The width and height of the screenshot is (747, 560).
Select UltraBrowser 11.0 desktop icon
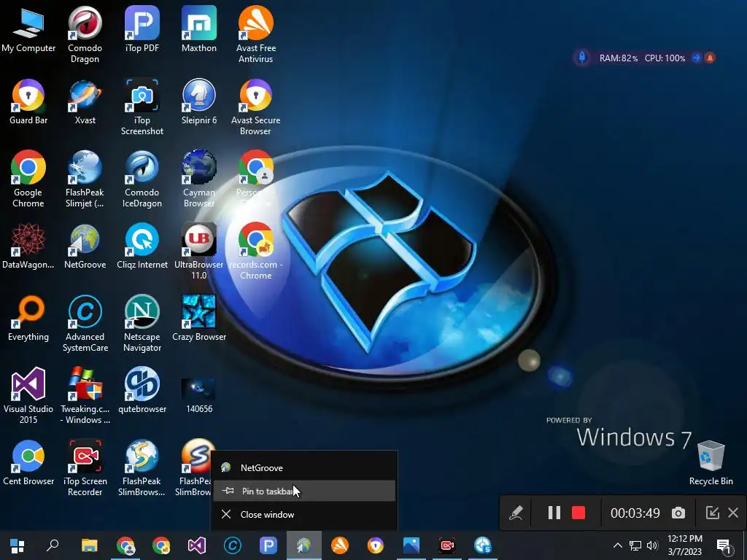(198, 251)
